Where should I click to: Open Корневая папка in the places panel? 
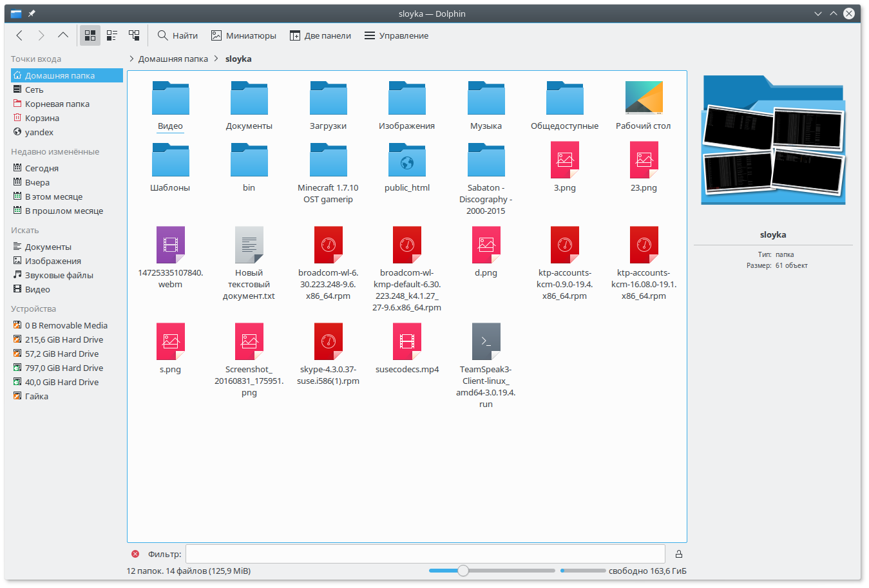coord(67,104)
